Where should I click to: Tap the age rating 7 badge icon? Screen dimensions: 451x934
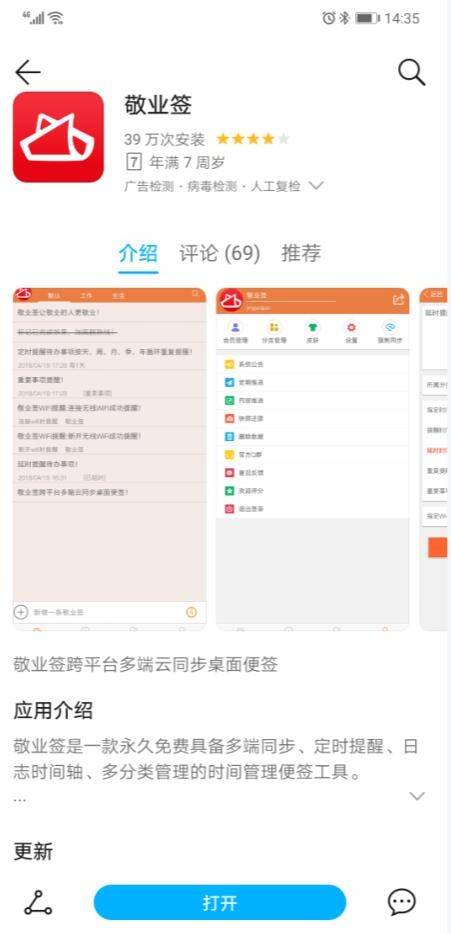point(134,161)
